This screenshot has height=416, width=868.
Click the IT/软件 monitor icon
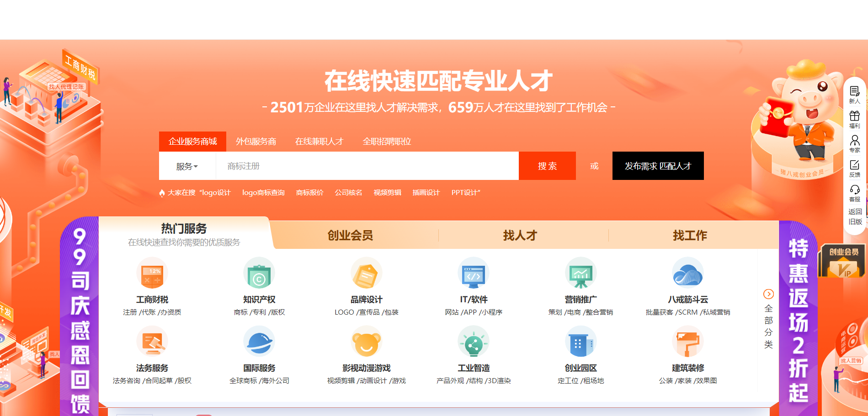[474, 273]
